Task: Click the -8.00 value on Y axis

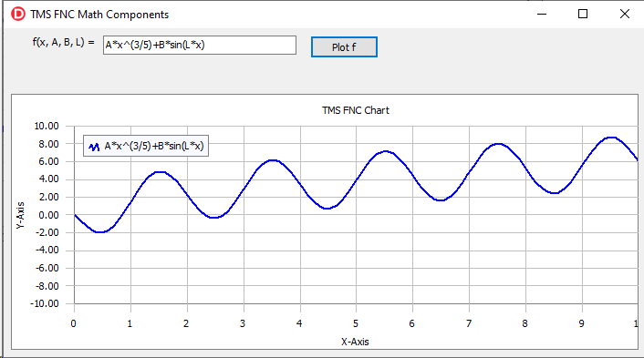Action: [x=47, y=286]
